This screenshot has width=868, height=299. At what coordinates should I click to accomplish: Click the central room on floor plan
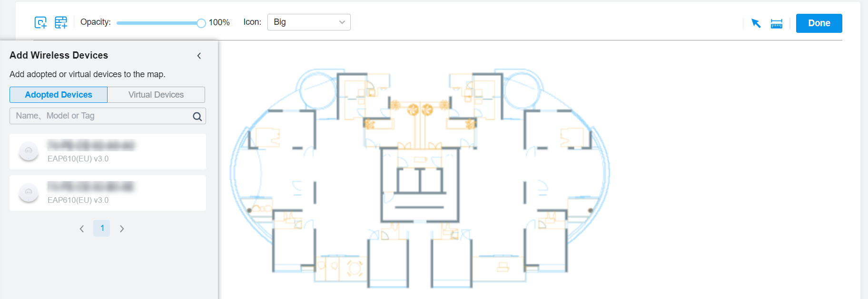(420, 185)
